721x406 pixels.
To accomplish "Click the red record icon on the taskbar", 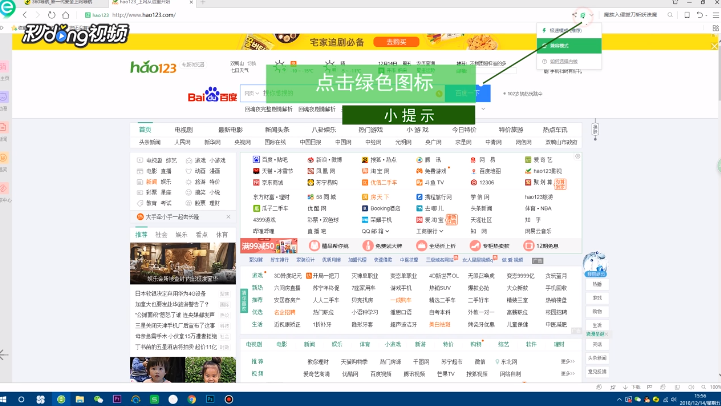I will [229, 399].
